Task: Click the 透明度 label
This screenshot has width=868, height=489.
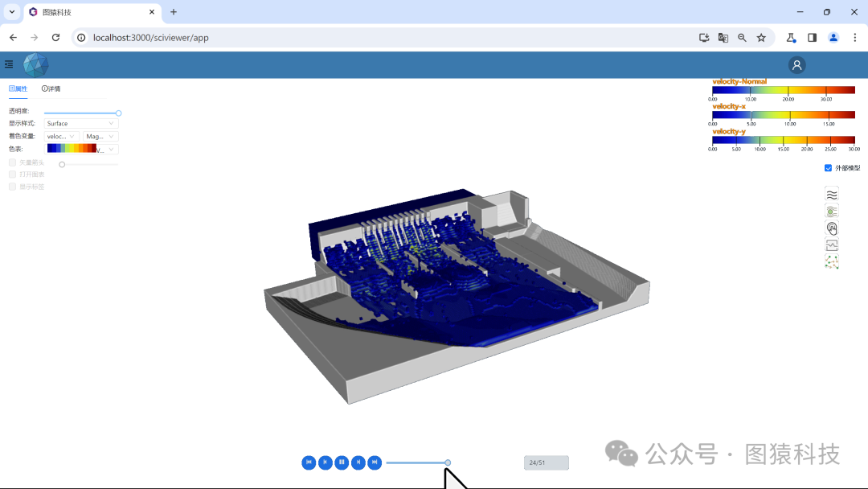Action: pos(18,111)
